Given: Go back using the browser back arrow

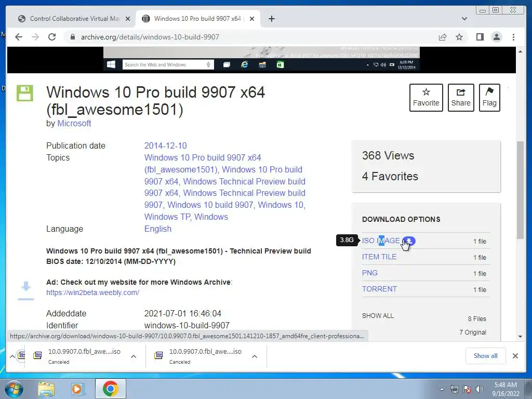Looking at the screenshot, I should point(19,37).
